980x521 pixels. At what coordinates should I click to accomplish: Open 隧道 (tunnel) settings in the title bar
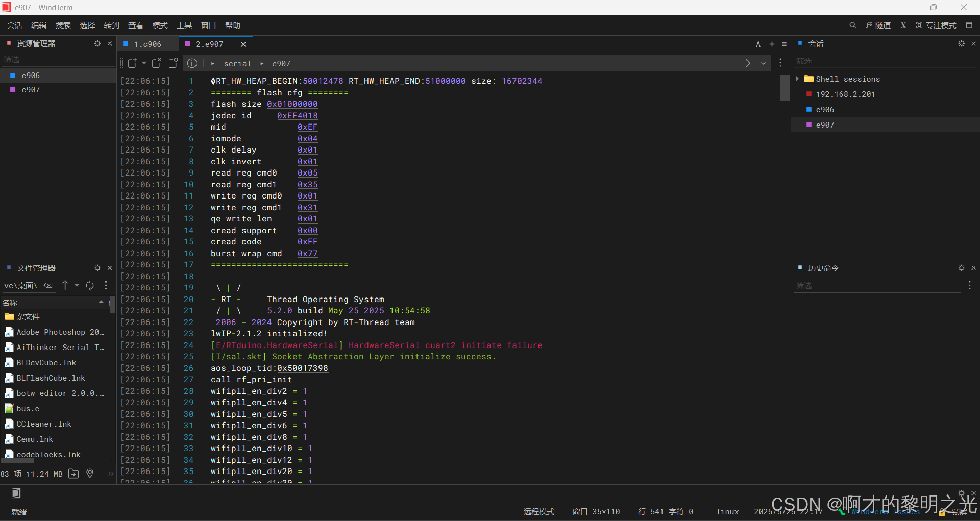(x=879, y=24)
